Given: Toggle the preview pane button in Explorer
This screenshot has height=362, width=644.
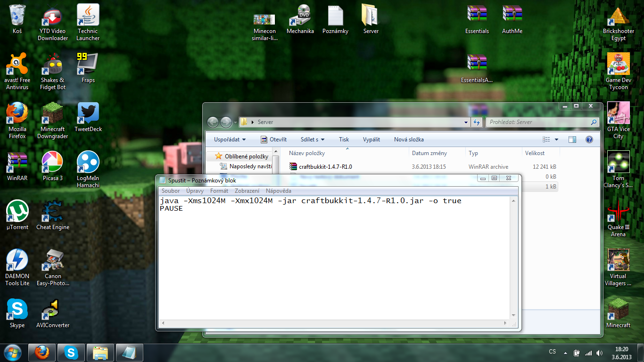Looking at the screenshot, I should [x=572, y=140].
